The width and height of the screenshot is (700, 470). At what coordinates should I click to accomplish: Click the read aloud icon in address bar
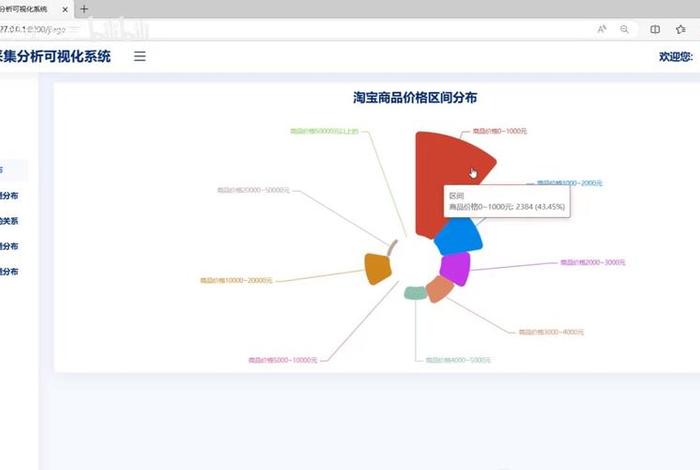(x=602, y=29)
